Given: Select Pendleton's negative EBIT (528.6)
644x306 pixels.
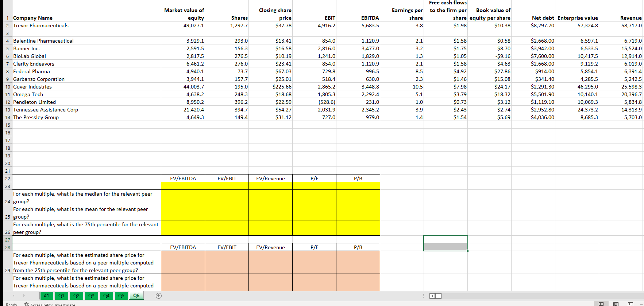Looking at the screenshot, I should [x=315, y=102].
